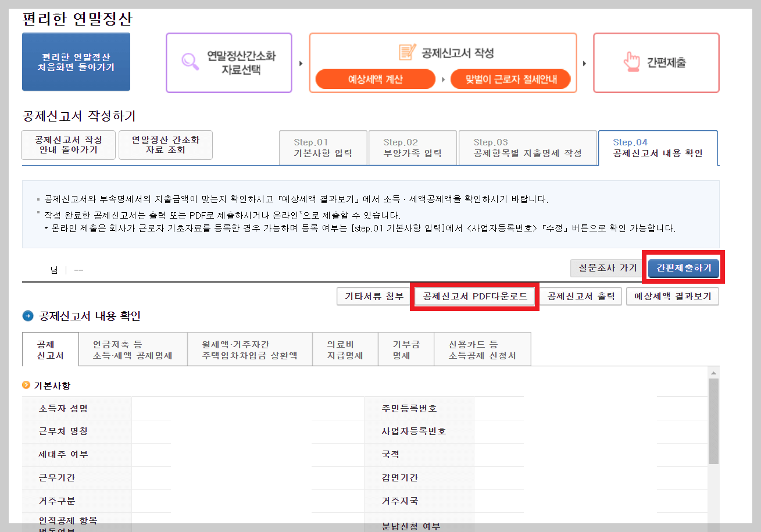
Task: Click 공제신고서 PDF다운로드 button
Action: pyautogui.click(x=475, y=296)
